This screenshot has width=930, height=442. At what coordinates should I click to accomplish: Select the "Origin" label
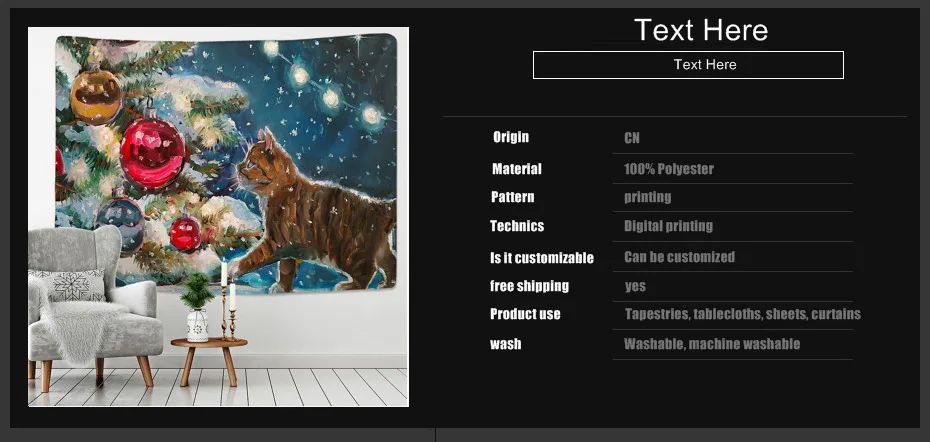[511, 137]
